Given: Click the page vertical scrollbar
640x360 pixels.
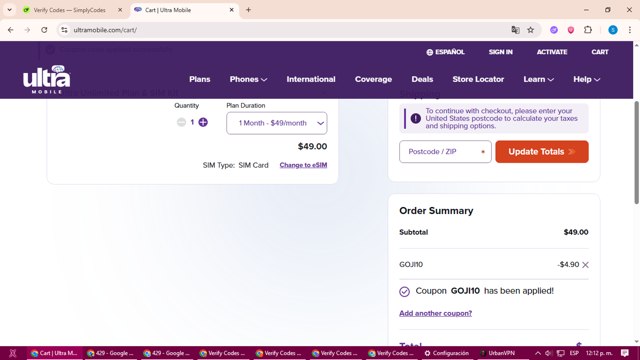Looking at the screenshot, I should (636, 153).
